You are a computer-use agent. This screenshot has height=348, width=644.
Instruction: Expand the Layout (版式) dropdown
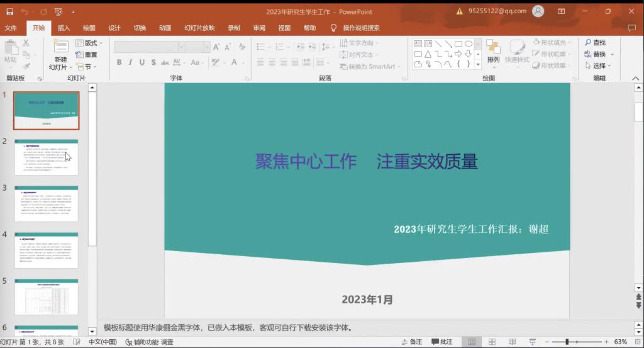[89, 43]
